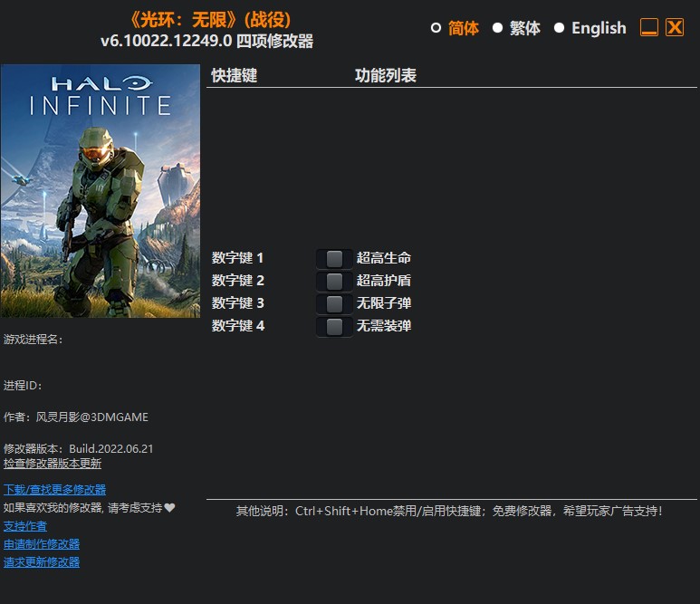
Task: Open 检查修改器版本更新 link
Action: pyautogui.click(x=53, y=464)
